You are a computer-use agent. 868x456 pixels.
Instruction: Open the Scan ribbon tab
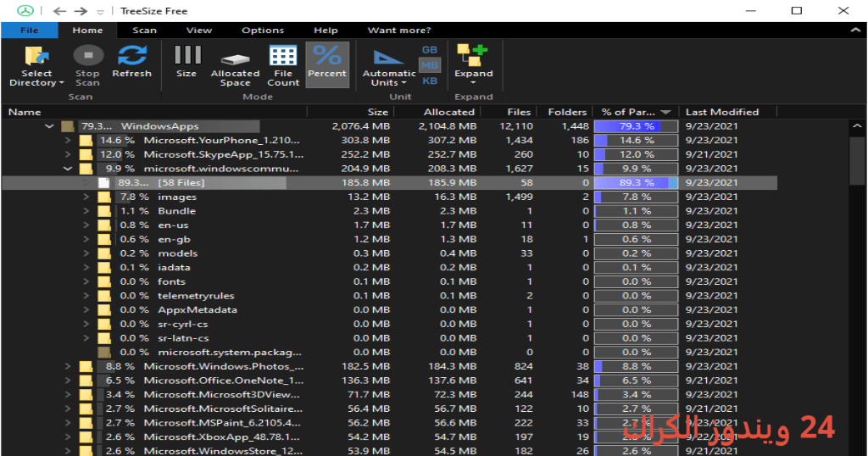pyautogui.click(x=144, y=31)
